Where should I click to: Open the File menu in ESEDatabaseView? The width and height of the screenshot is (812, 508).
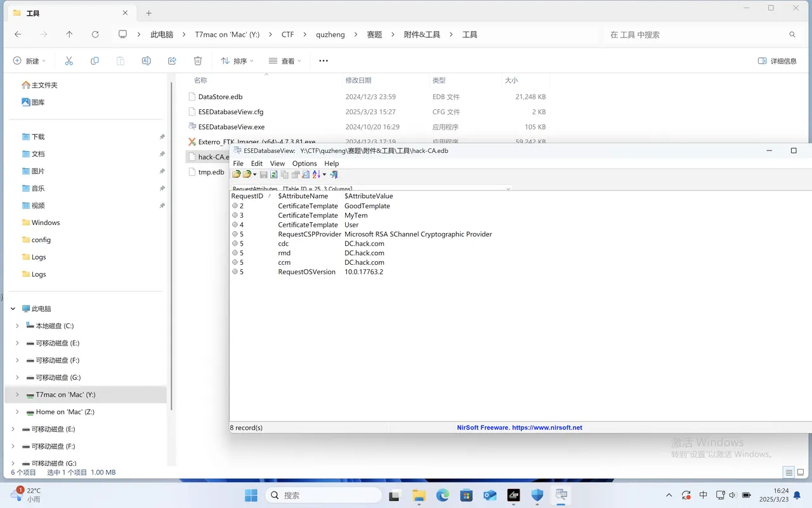point(238,163)
